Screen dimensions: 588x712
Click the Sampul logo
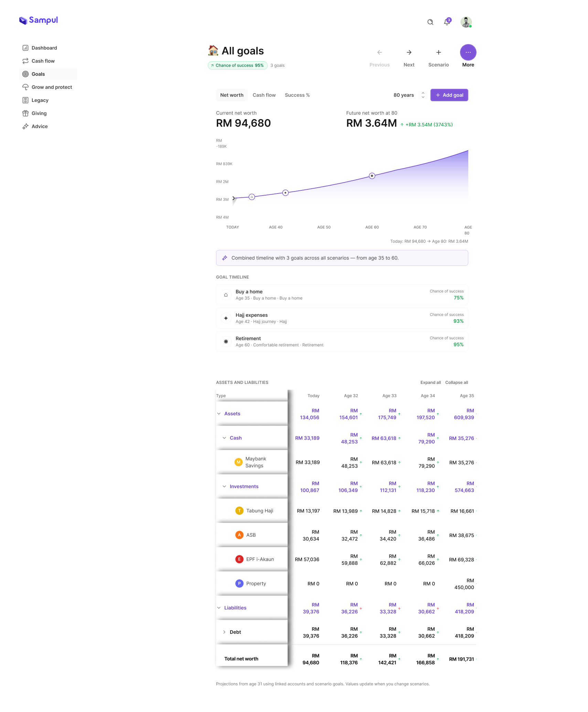click(39, 20)
